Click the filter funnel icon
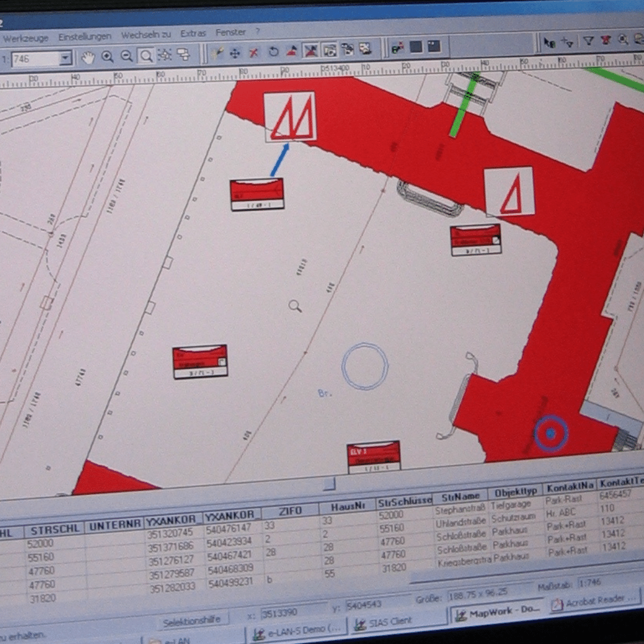The width and height of the screenshot is (644, 644). coord(589,41)
